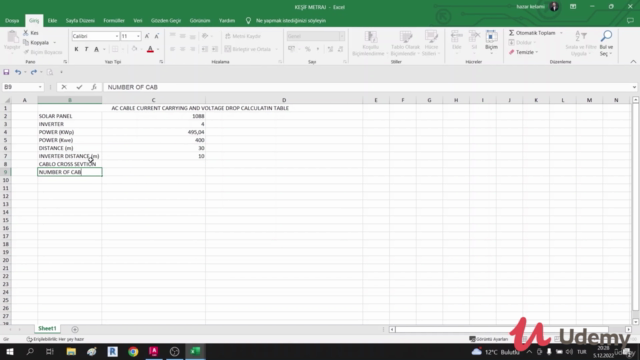The height and width of the screenshot is (360, 640).
Task: Select row 15 header
Action: click(x=6, y=220)
